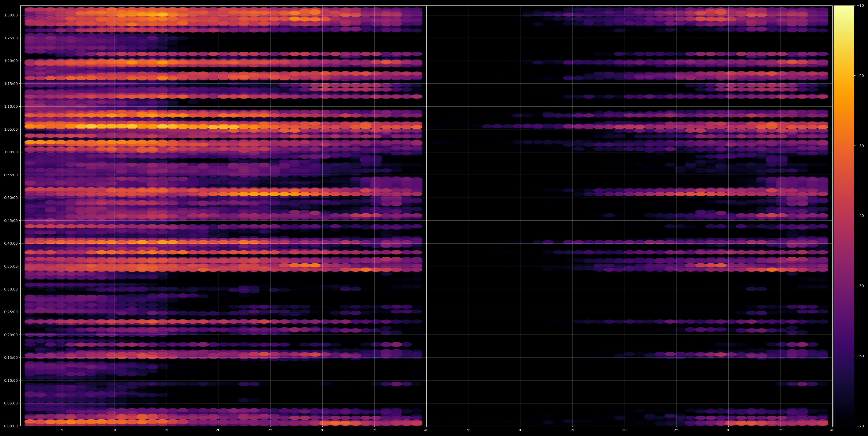Click the −30 colorbar tick label

860,146
